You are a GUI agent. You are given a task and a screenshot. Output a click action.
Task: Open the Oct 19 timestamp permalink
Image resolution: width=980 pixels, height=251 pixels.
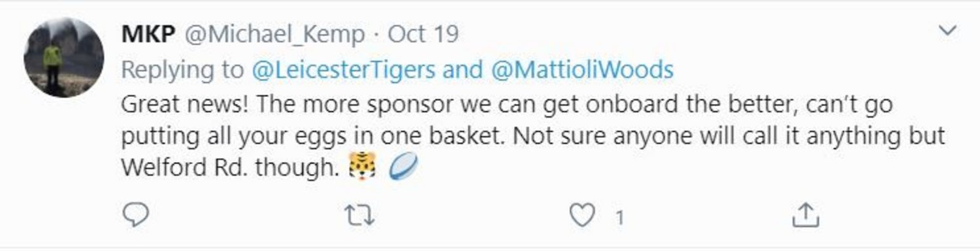click(x=423, y=34)
